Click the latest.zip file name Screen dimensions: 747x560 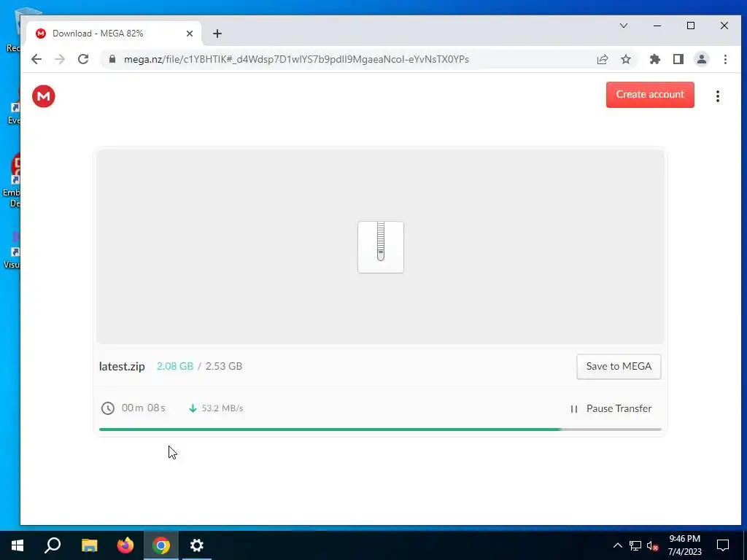[x=122, y=366]
